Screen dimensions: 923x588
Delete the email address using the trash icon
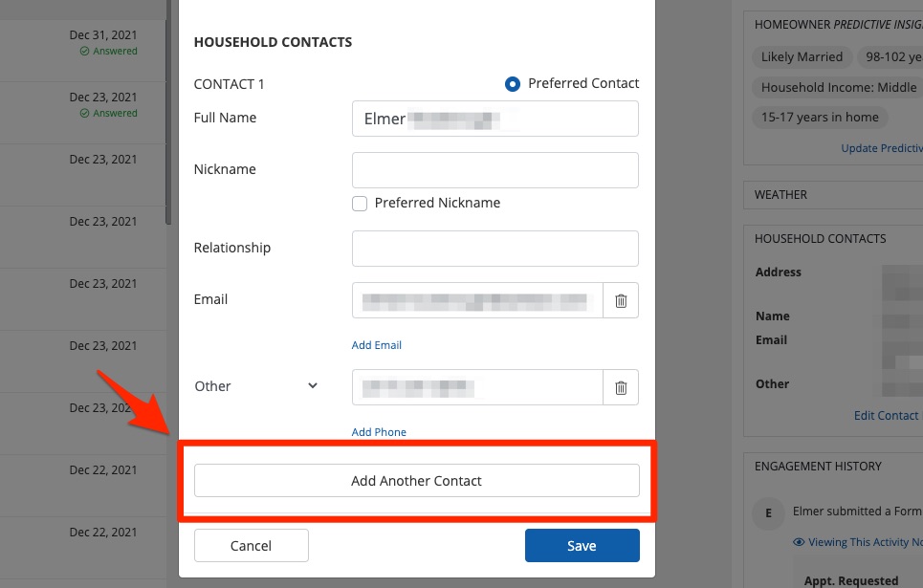point(620,300)
